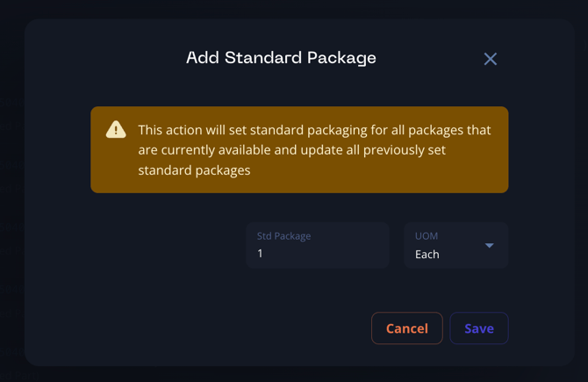The image size is (588, 382).
Task: Click empty dialog area left of Cancel
Action: coord(219,328)
